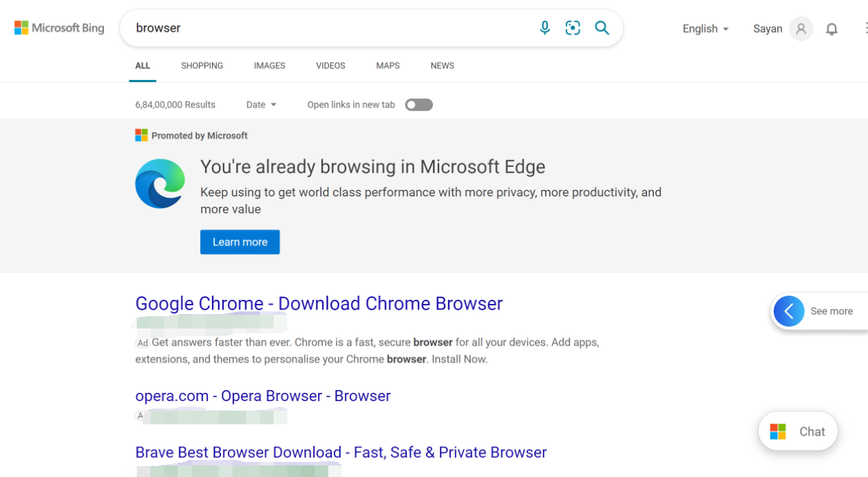Switch to the IMAGES tab
The height and width of the screenshot is (477, 868).
click(269, 66)
